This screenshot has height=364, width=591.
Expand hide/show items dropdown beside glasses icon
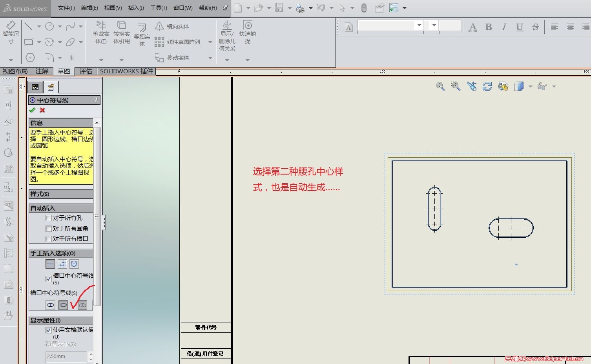[x=554, y=86]
